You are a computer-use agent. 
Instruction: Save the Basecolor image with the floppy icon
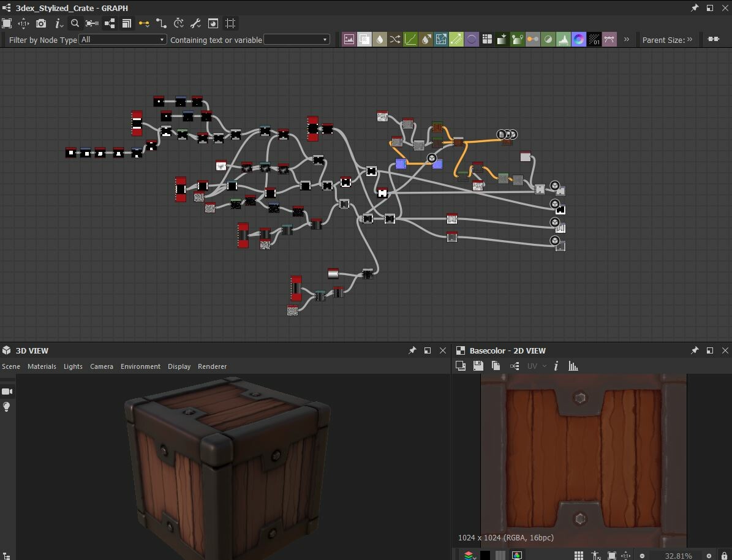pos(478,366)
